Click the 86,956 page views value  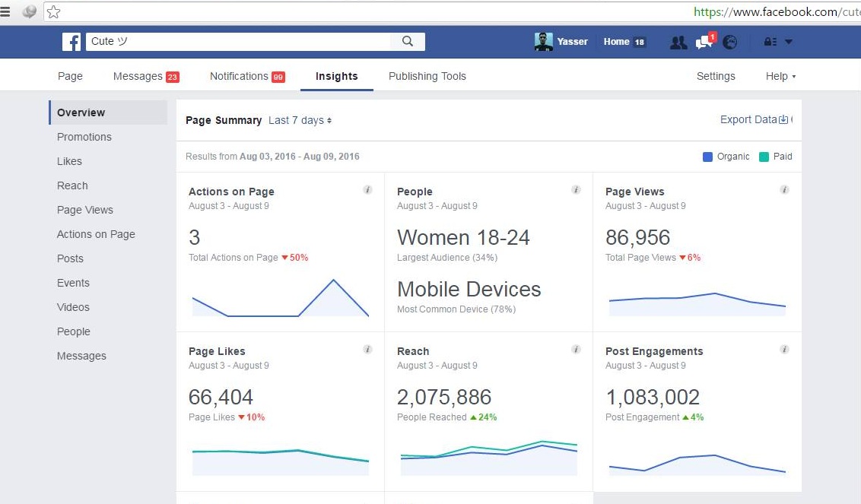click(637, 238)
